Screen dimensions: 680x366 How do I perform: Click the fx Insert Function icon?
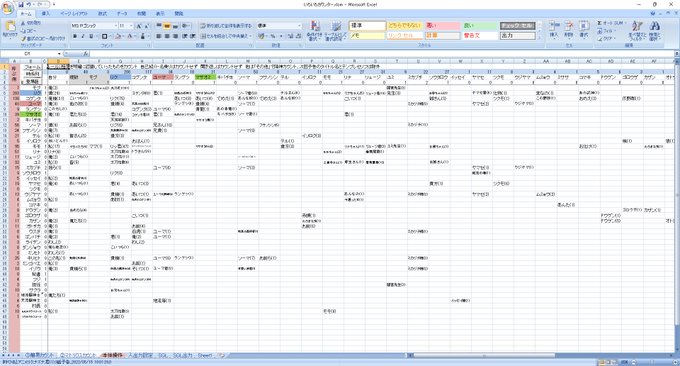coord(86,53)
